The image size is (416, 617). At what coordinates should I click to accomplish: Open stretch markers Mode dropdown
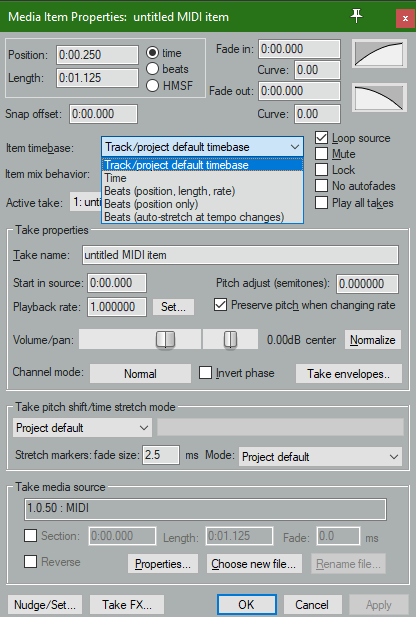(x=320, y=456)
